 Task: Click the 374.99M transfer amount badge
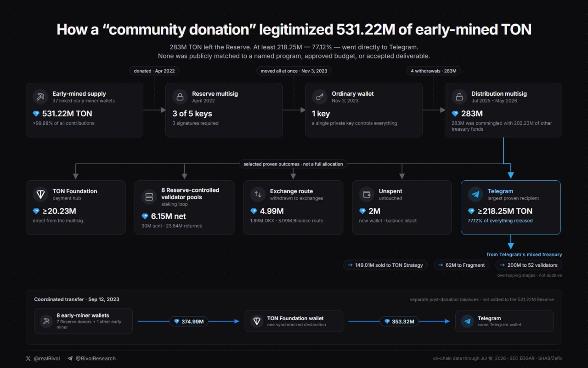point(189,322)
